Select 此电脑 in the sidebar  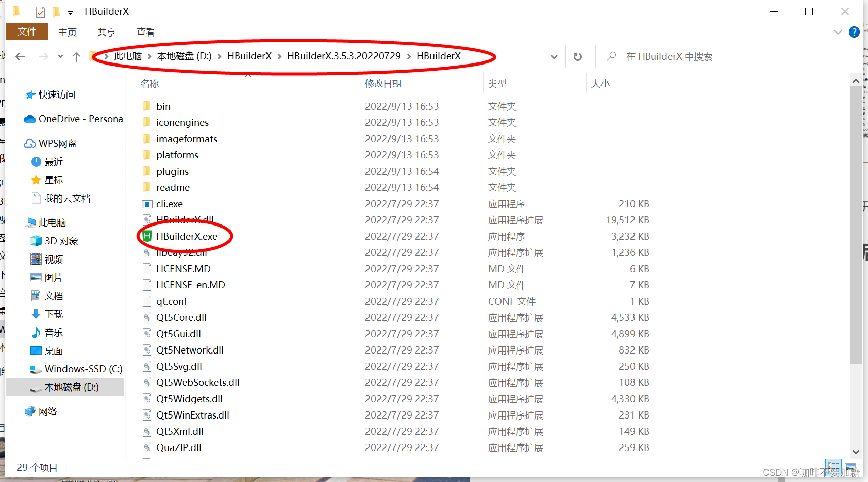52,222
